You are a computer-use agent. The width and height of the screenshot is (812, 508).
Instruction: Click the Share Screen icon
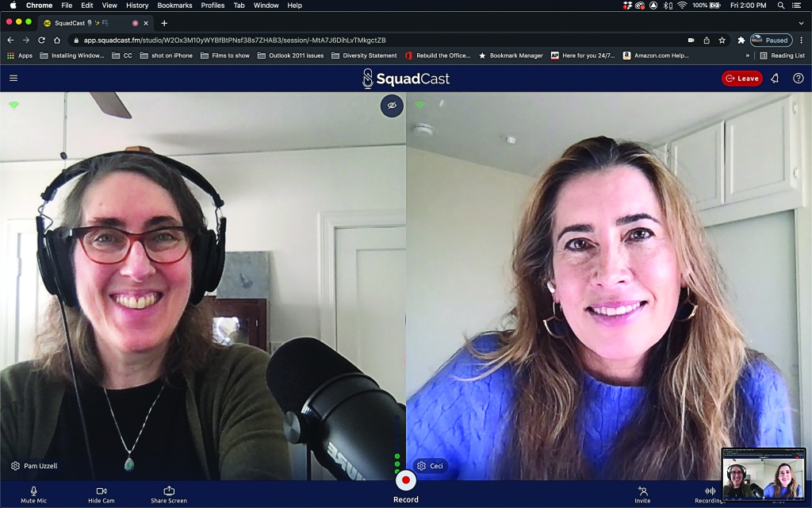coord(169,491)
